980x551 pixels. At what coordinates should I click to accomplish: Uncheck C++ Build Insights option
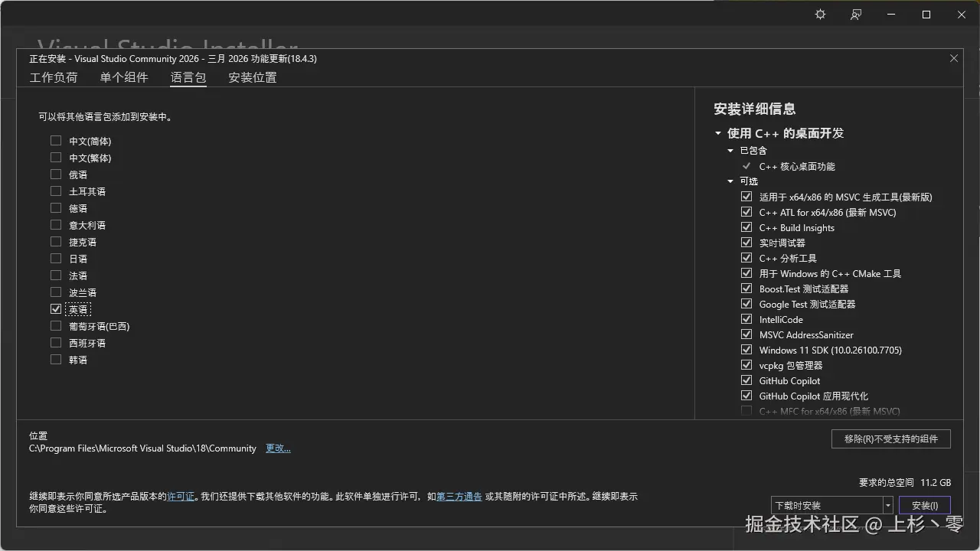pos(746,227)
